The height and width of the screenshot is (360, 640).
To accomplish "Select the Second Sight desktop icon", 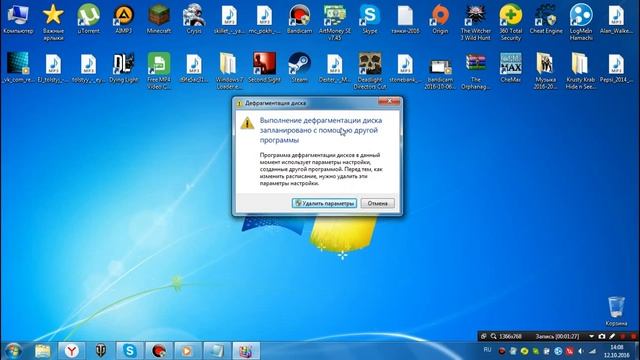I will (x=264, y=68).
